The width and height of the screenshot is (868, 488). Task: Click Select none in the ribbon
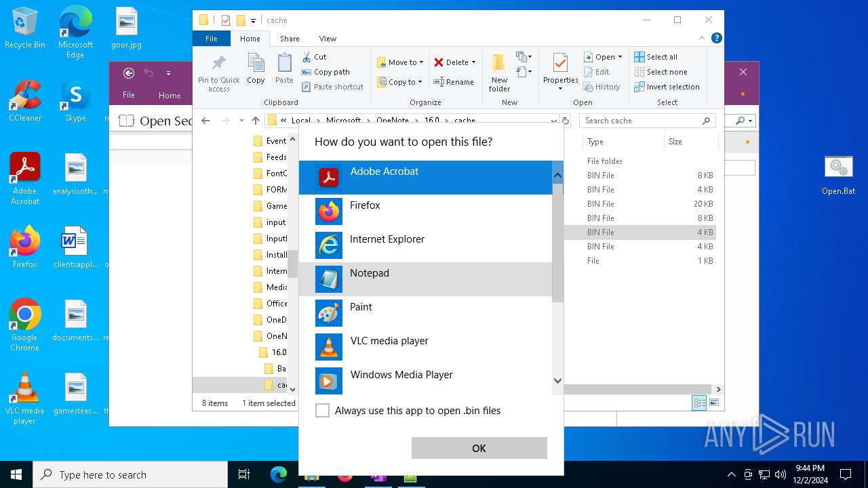660,72
